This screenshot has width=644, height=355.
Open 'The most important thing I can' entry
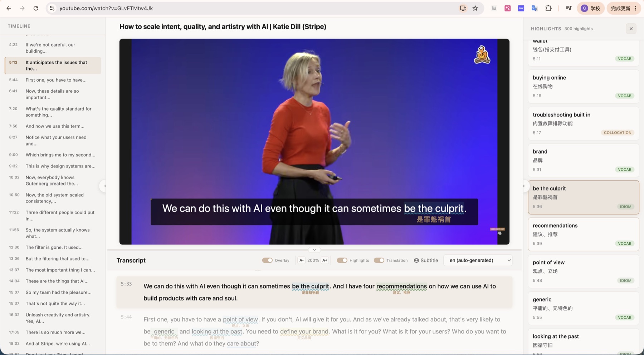tap(53, 270)
